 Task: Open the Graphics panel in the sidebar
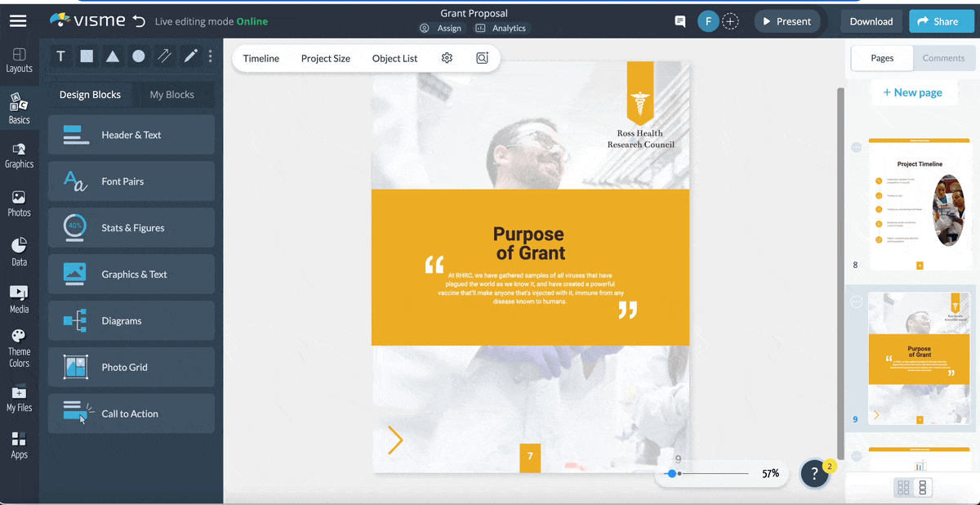pos(19,155)
